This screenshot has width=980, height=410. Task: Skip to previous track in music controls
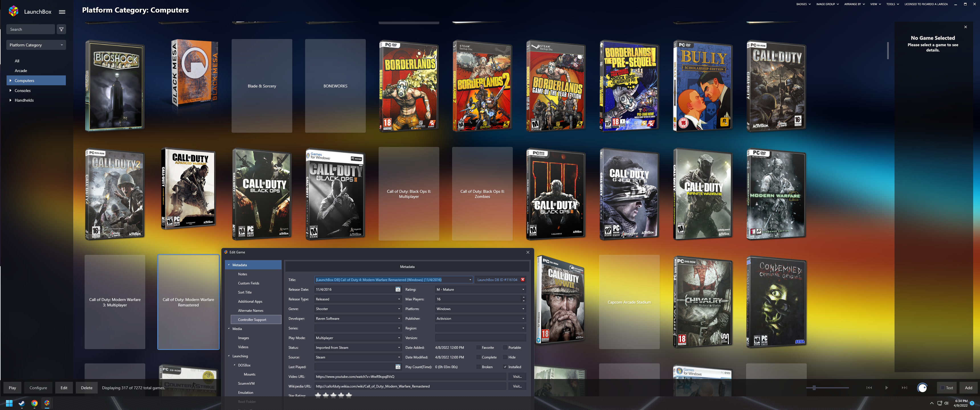click(x=869, y=388)
